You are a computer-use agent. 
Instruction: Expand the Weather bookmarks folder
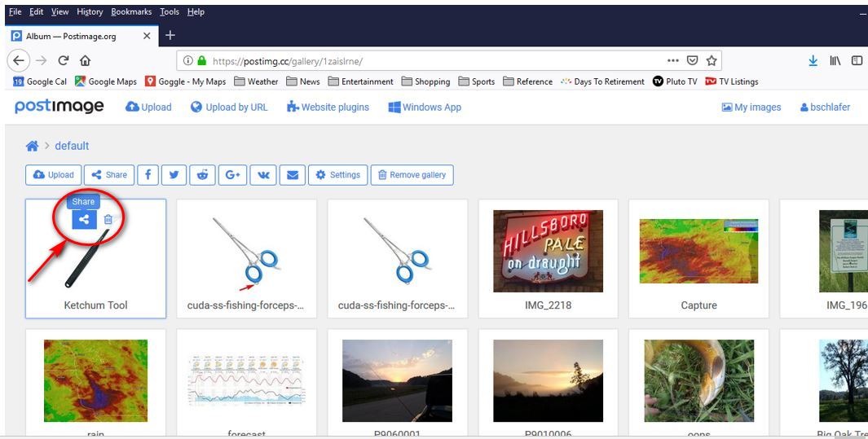pyautogui.click(x=256, y=81)
